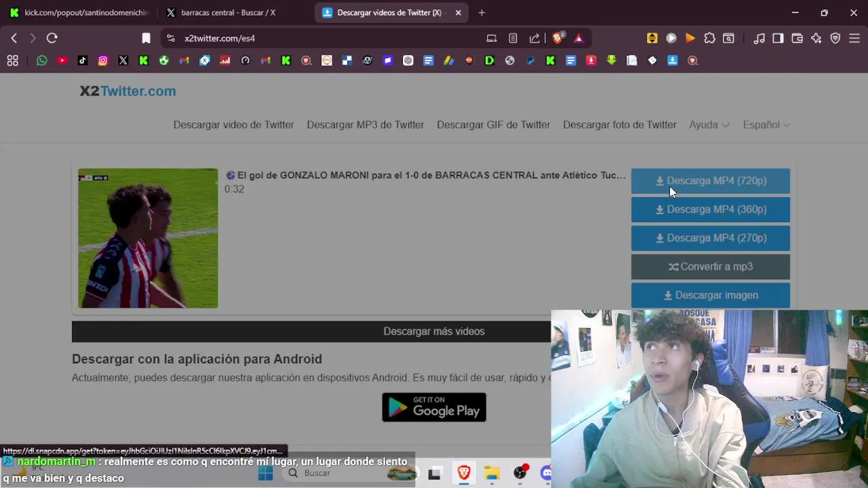
Task: Open the Google Ads bookmark
Action: tap(449, 60)
